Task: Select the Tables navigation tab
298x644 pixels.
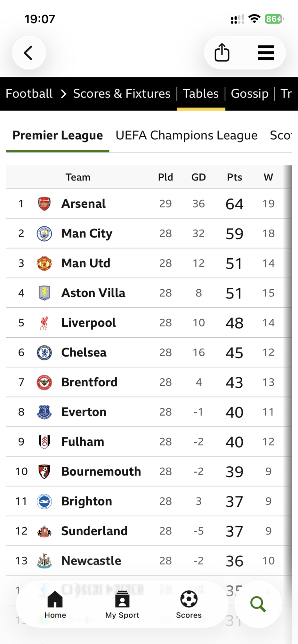Action: [201, 94]
